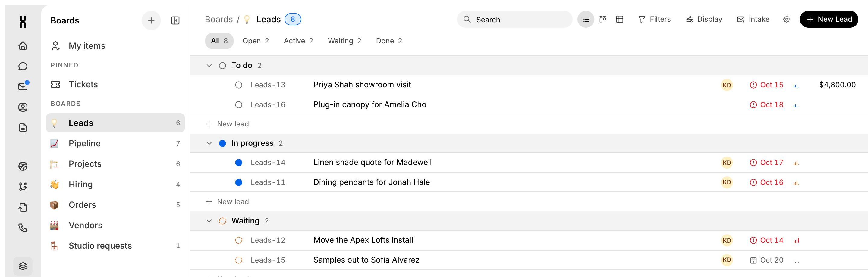Collapse the To do group
This screenshot has width=868, height=277.
tap(209, 65)
